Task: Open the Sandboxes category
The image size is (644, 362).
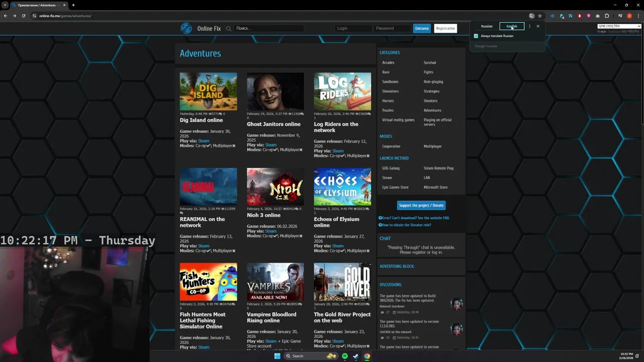Action: 390,81
